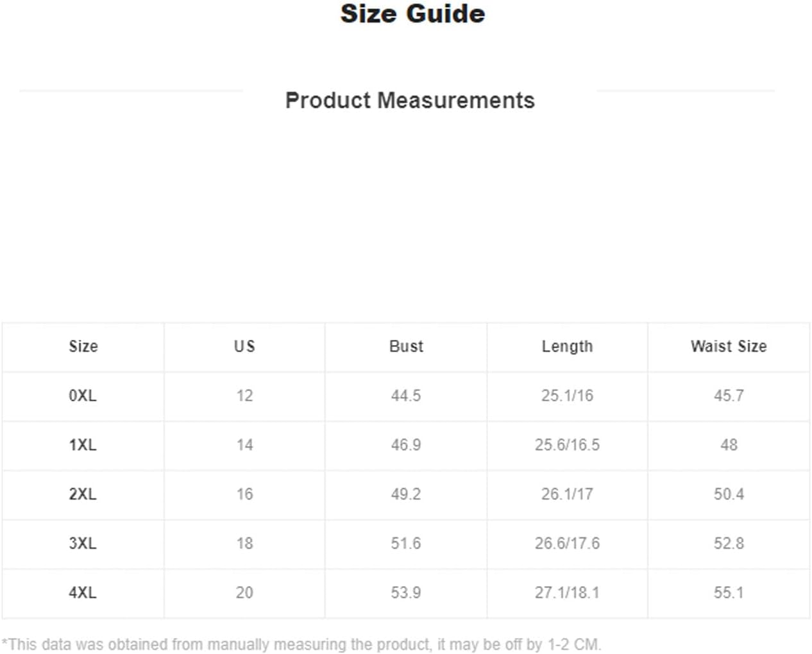Click the Size Guide heading
This screenshot has height=654, width=812.
pyautogui.click(x=412, y=13)
